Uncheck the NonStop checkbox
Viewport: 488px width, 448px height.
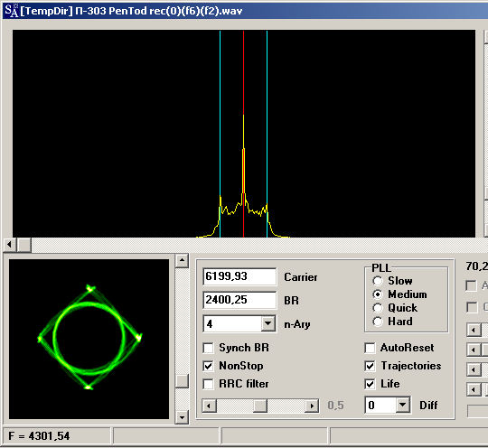(x=208, y=366)
